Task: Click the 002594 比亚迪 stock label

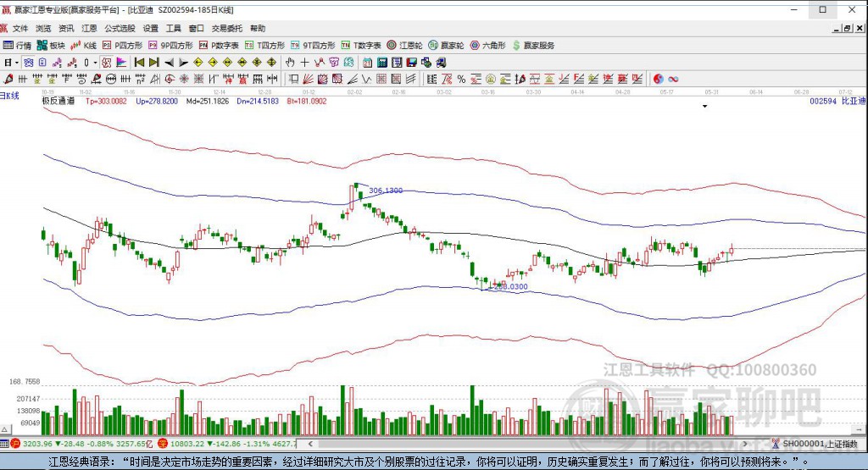Action: pos(837,101)
